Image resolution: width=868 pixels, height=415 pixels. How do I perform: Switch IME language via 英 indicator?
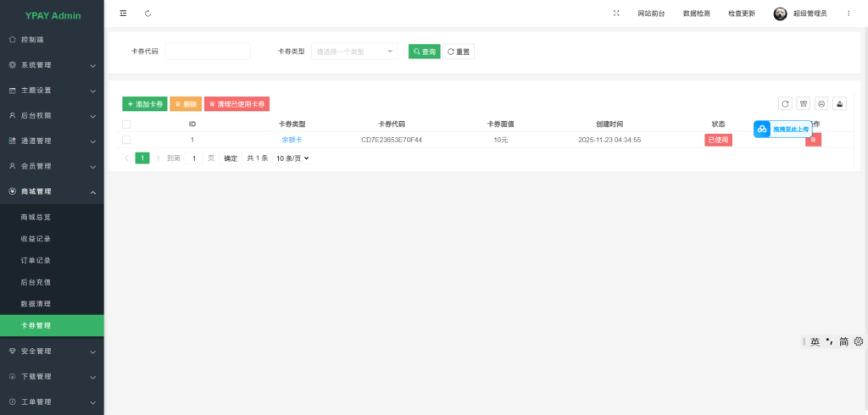[x=815, y=342]
